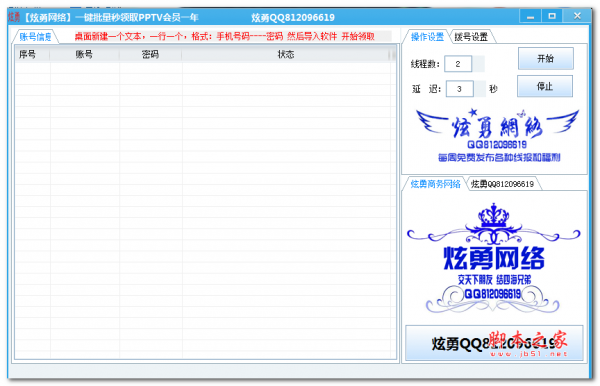Open the 账号信息 tab
Screen dimensions: 600x386
35,37
